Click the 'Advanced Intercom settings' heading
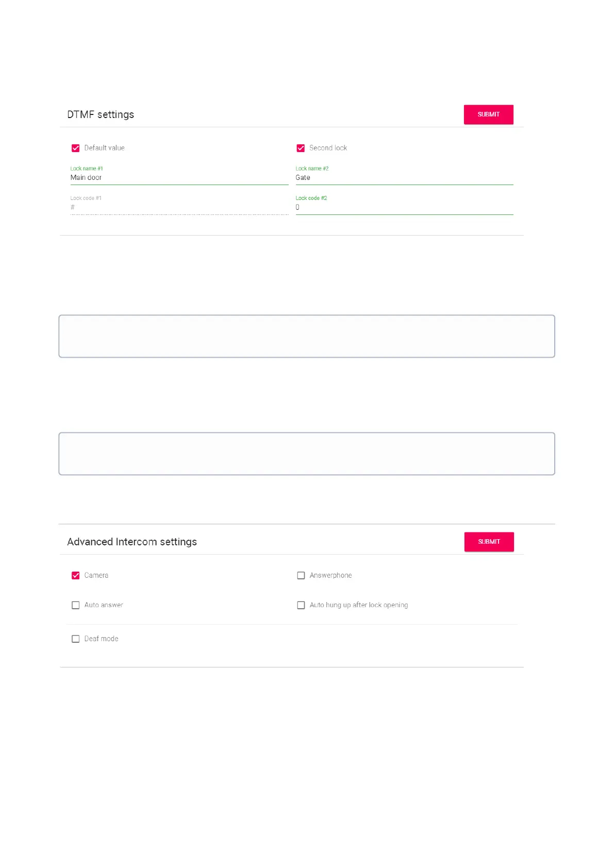Image resolution: width=614 pixels, height=868 pixels. tap(132, 542)
